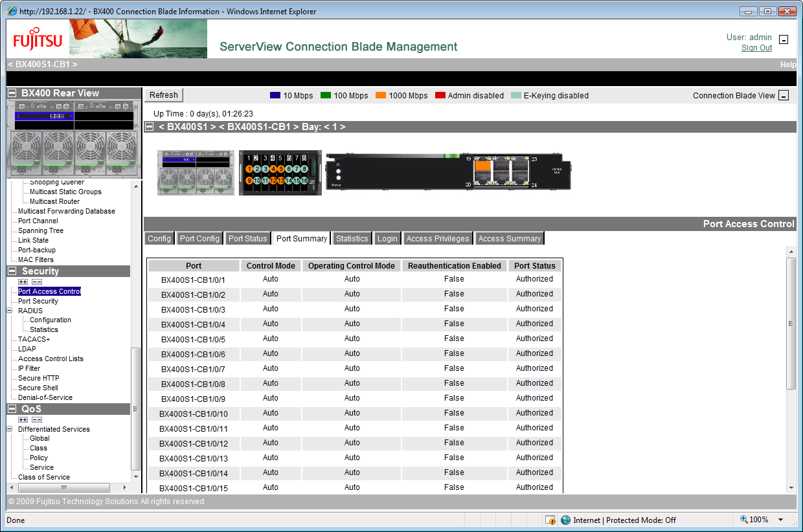This screenshot has width=803, height=532.
Task: Select port 15 circle in blade diagram
Action: [296, 181]
